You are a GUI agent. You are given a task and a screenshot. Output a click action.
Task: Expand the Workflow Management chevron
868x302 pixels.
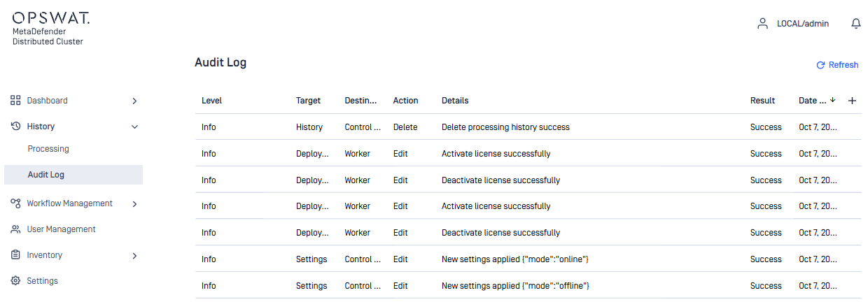click(134, 203)
